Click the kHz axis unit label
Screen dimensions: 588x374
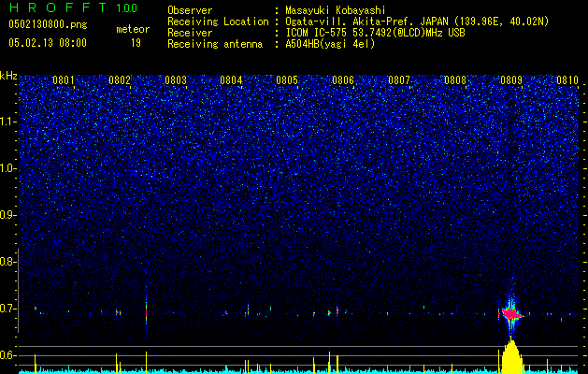click(x=8, y=76)
